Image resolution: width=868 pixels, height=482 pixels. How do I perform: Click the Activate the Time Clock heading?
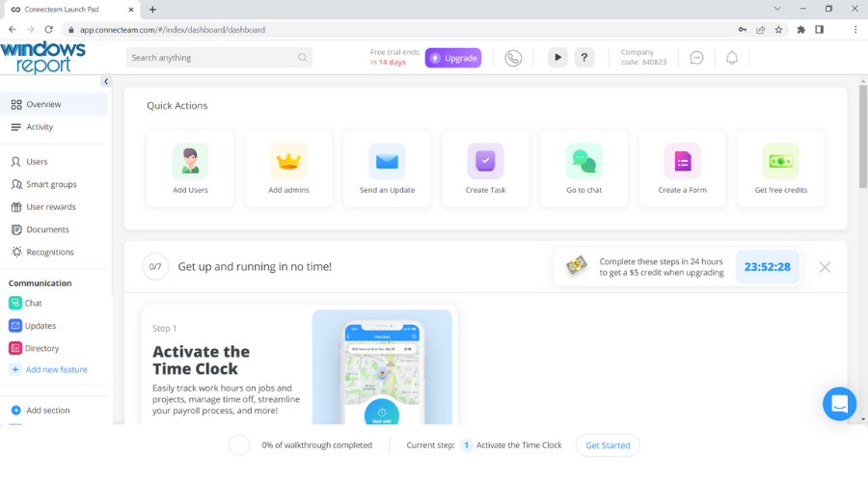pos(201,361)
